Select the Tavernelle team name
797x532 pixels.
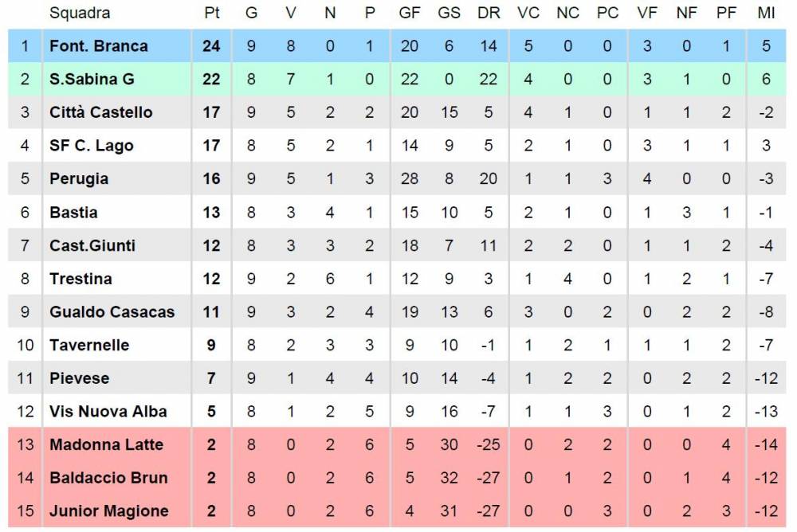pyautogui.click(x=89, y=345)
